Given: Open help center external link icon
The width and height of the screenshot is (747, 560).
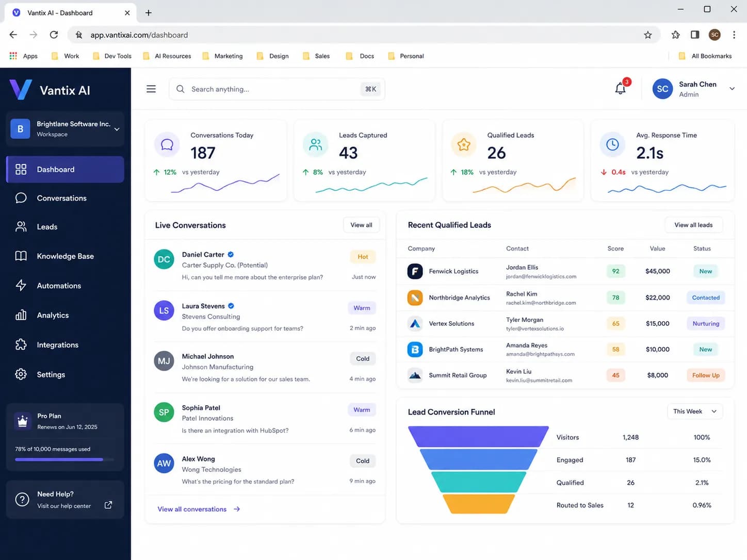Looking at the screenshot, I should (108, 505).
